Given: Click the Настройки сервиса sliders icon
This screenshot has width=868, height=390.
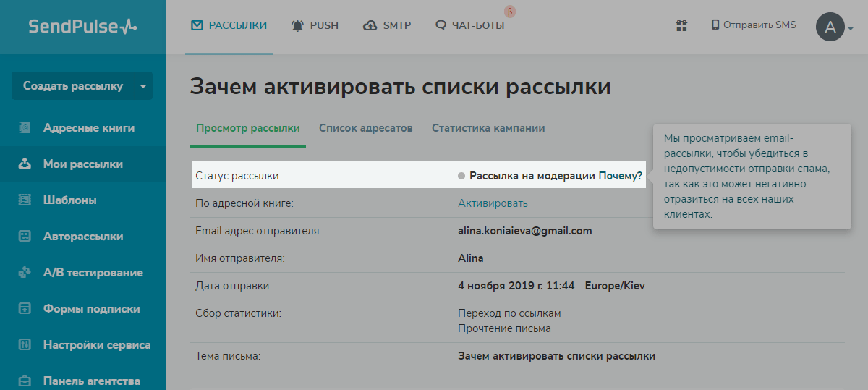Looking at the screenshot, I should tap(25, 345).
